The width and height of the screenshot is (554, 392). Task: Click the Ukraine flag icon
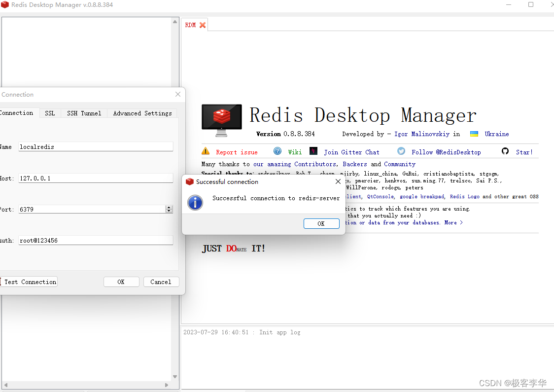coord(474,134)
